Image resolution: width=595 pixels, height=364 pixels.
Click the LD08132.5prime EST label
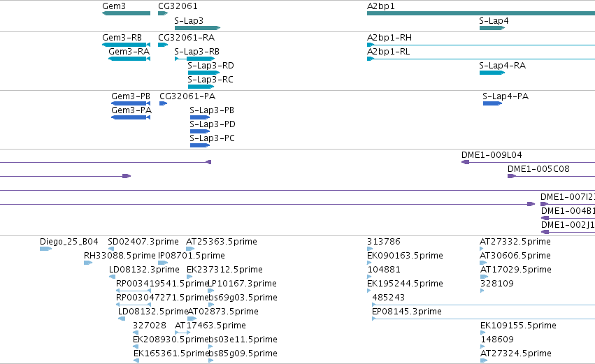point(153,312)
